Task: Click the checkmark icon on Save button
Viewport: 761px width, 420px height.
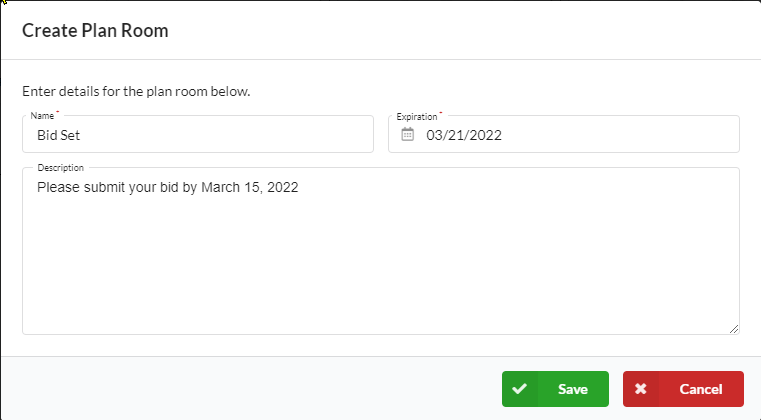Action: pos(519,389)
